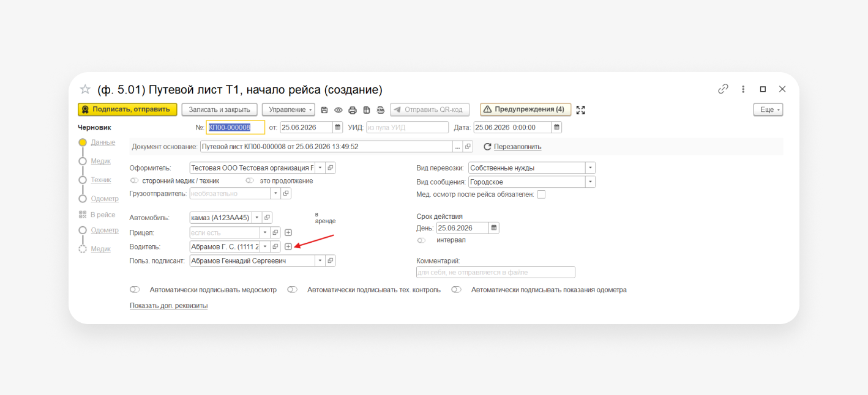
Task: Expand the 'Водитель' dropdown arrow
Action: 265,246
